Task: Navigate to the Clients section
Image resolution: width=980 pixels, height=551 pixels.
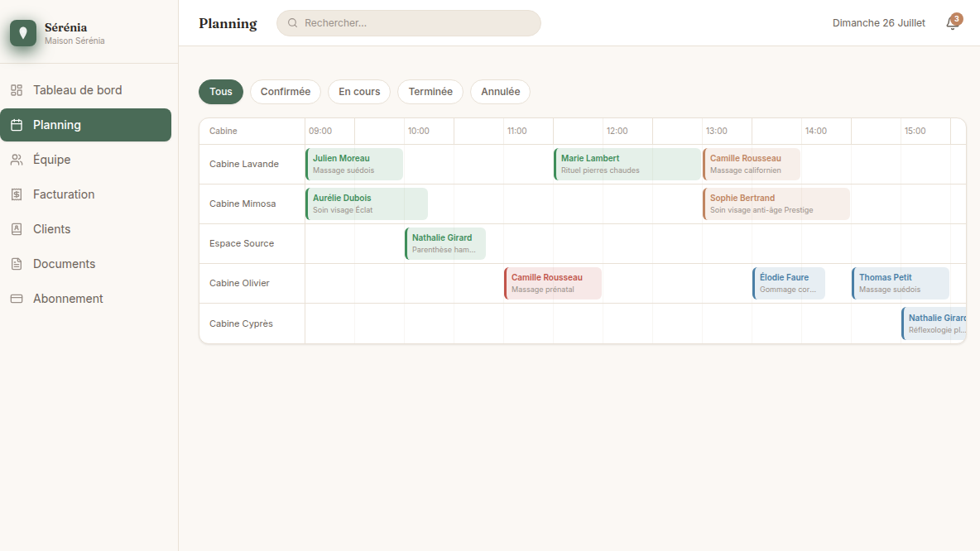Action: click(85, 229)
